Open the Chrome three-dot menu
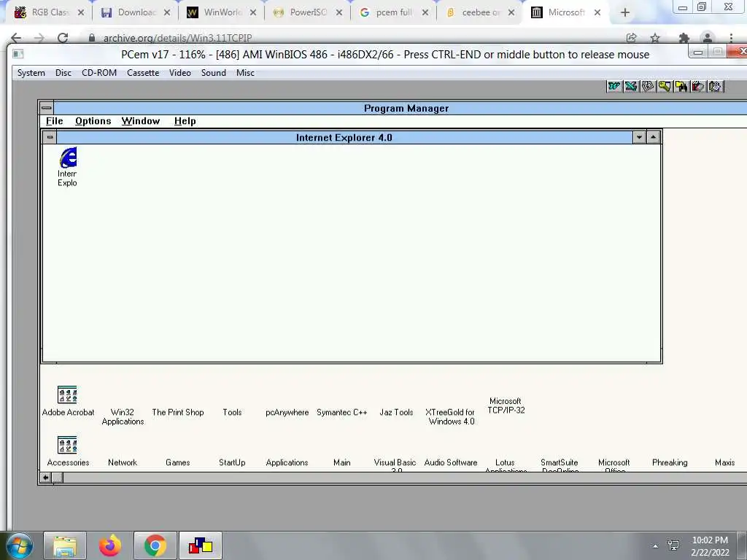 (731, 38)
